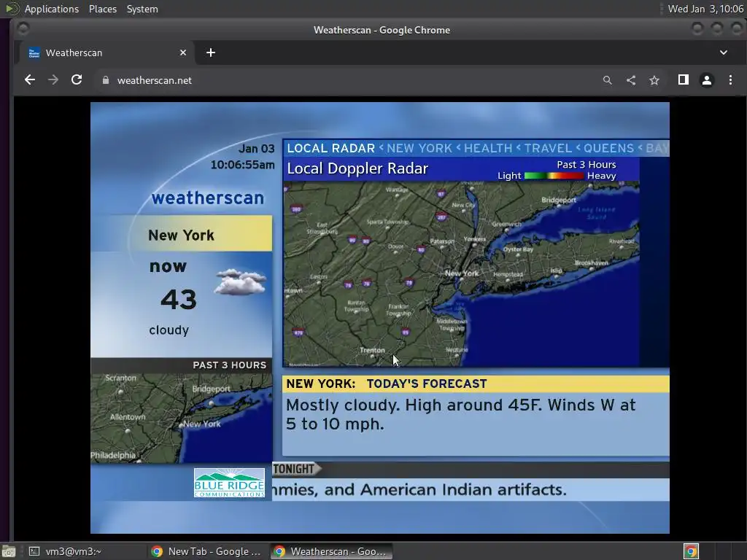Click HEALTH in the ticker bar
Viewport: 747px width, 560px height.
488,148
